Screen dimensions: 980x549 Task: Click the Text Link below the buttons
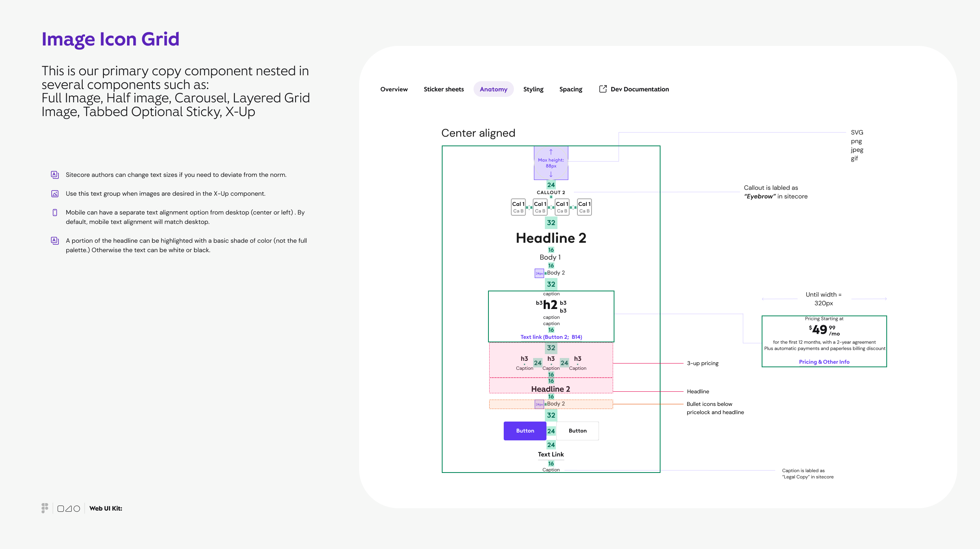(x=551, y=454)
